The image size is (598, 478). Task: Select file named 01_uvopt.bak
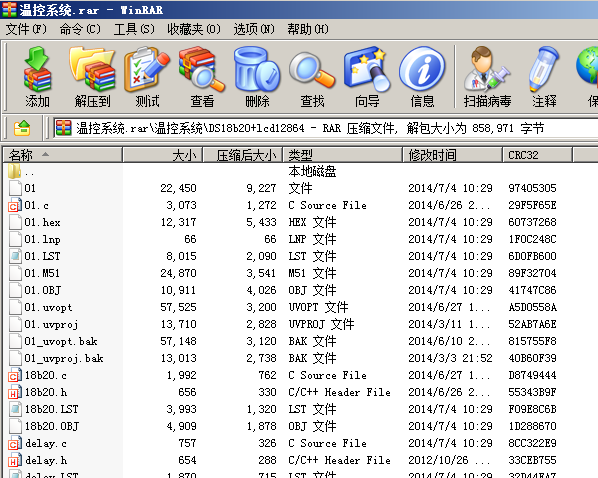tap(61, 341)
